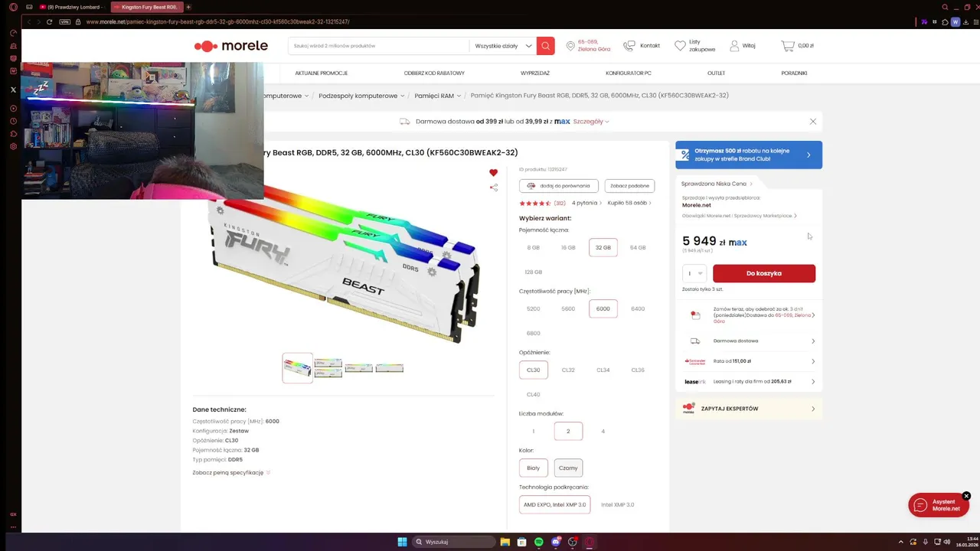Screen dimensions: 980x551
Task: Click Zobacz podobne button
Action: 629,186
